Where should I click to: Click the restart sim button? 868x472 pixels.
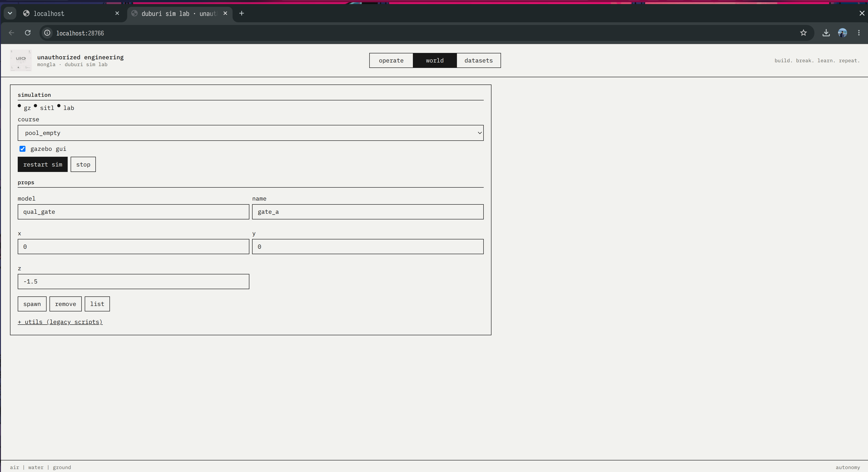pyautogui.click(x=42, y=164)
